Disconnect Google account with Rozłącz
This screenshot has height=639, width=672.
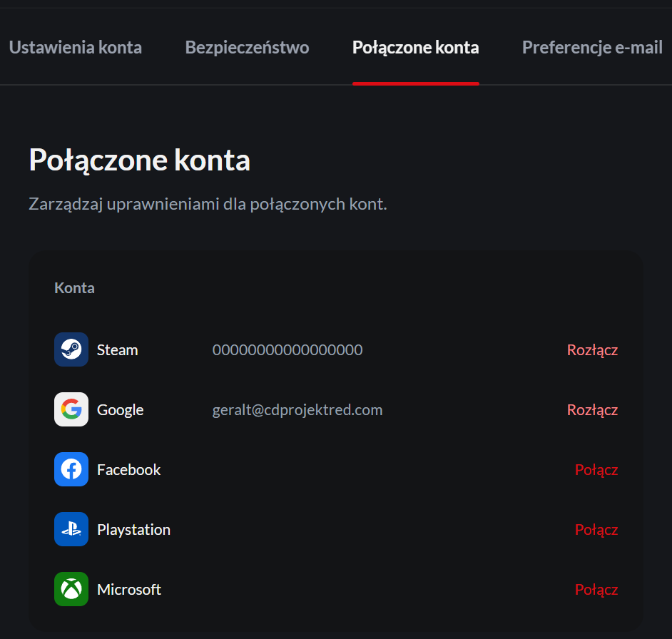coord(592,410)
